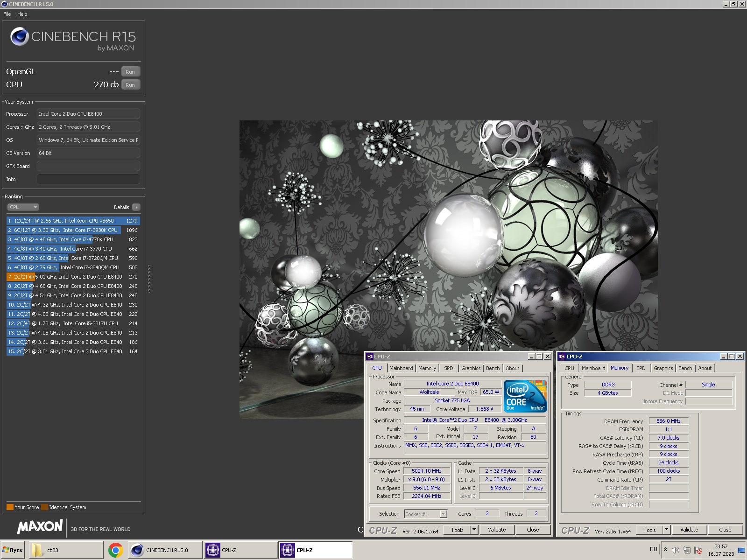Viewport: 747px width, 560px height.
Task: Open the Mainboard tab in the right CPU-Z
Action: point(593,368)
